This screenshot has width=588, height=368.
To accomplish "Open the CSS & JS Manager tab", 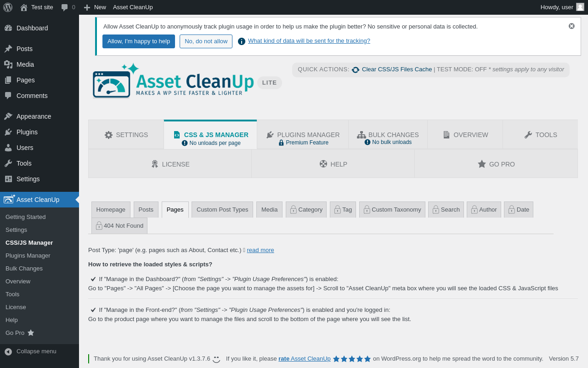I will [x=210, y=135].
